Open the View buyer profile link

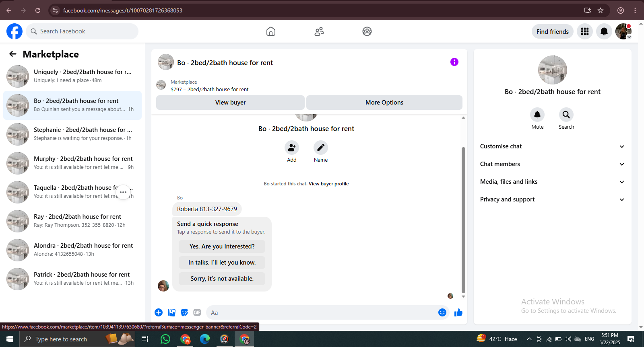click(329, 184)
